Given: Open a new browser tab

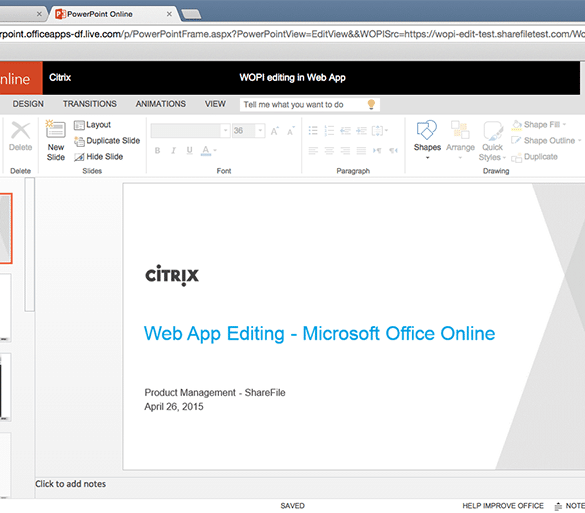Looking at the screenshot, I should click(191, 14).
